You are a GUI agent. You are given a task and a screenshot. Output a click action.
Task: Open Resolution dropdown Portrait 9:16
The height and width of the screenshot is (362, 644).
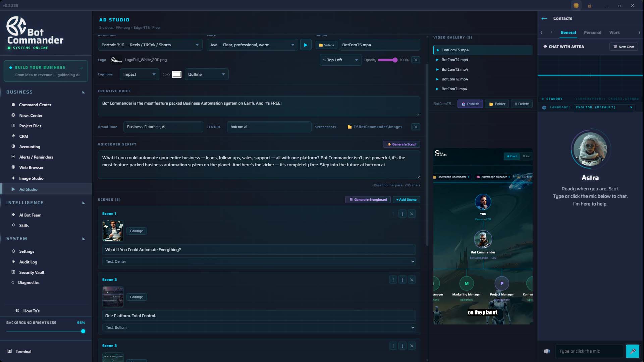150,45
